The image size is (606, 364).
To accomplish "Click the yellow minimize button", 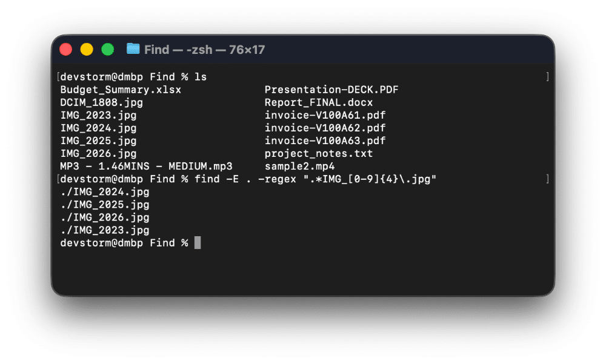I will (87, 49).
